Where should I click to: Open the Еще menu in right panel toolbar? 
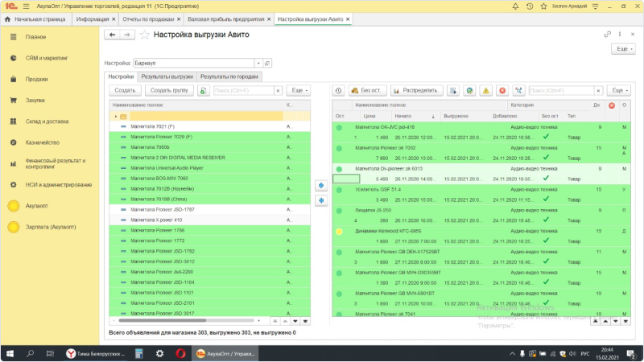point(618,91)
